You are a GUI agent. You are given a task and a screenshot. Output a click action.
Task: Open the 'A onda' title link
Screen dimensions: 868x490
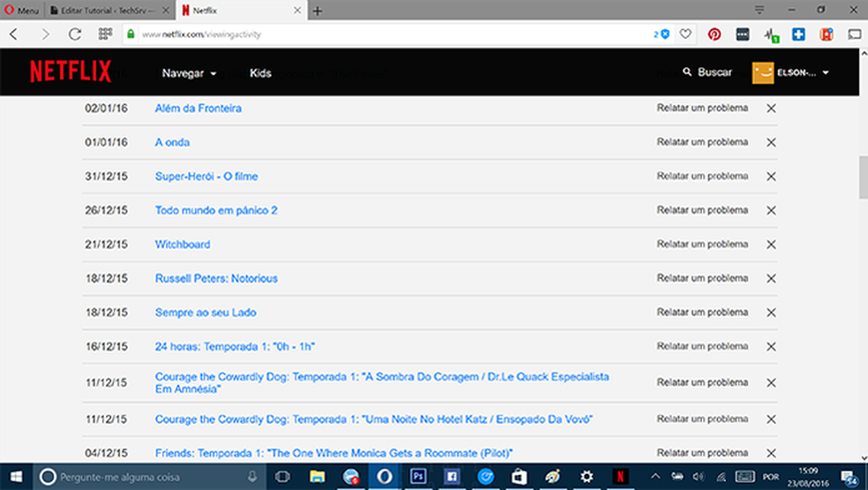(x=172, y=142)
